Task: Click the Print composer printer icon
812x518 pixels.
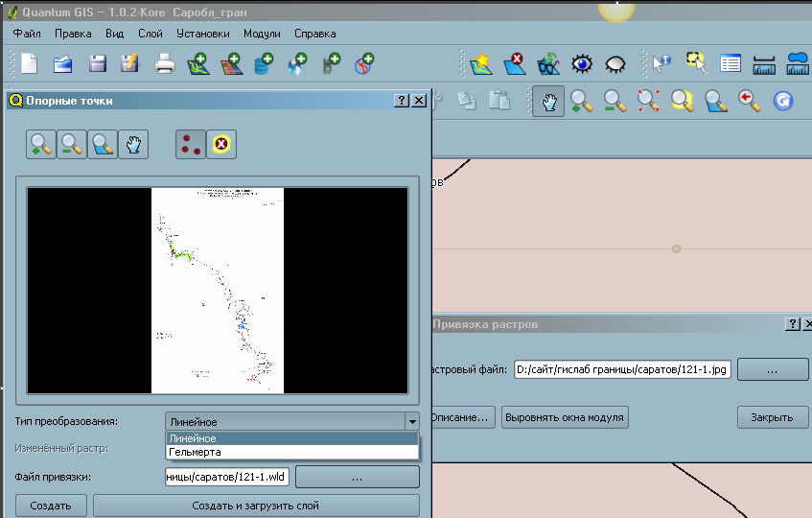Action: (x=165, y=64)
